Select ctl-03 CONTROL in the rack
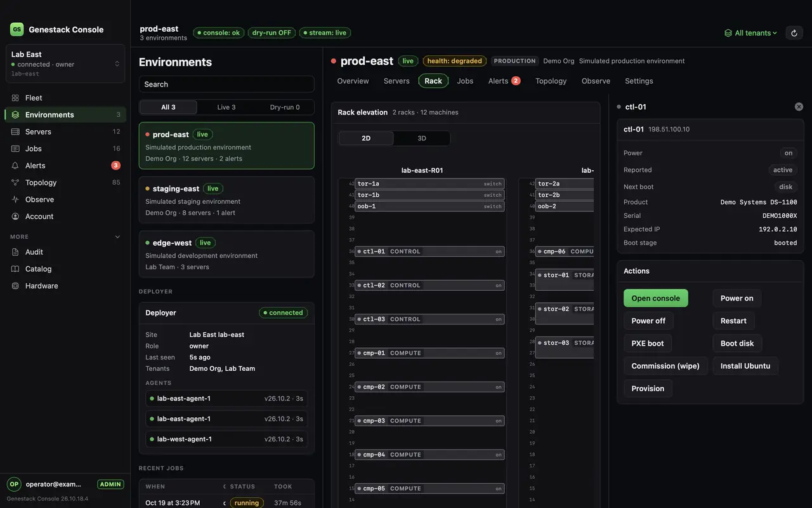Viewport: 812px width, 508px height. click(429, 319)
